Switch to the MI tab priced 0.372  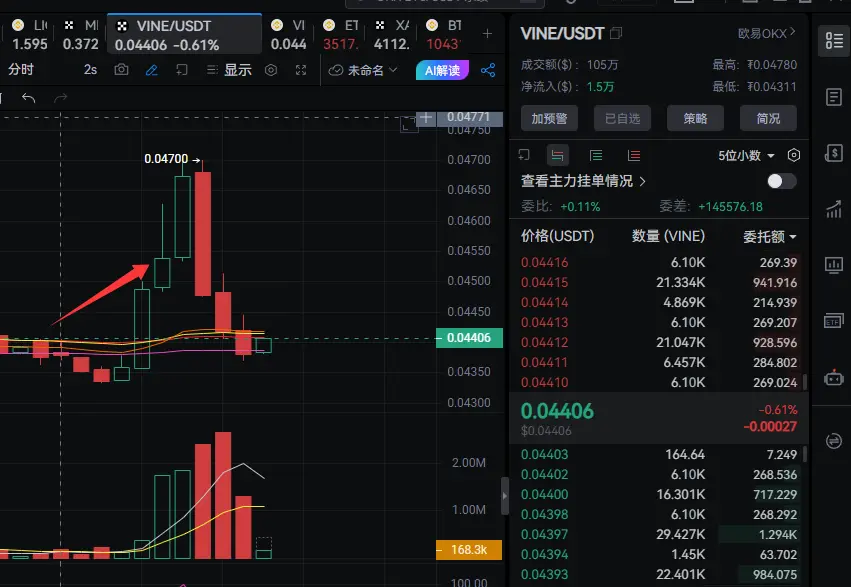pos(81,34)
